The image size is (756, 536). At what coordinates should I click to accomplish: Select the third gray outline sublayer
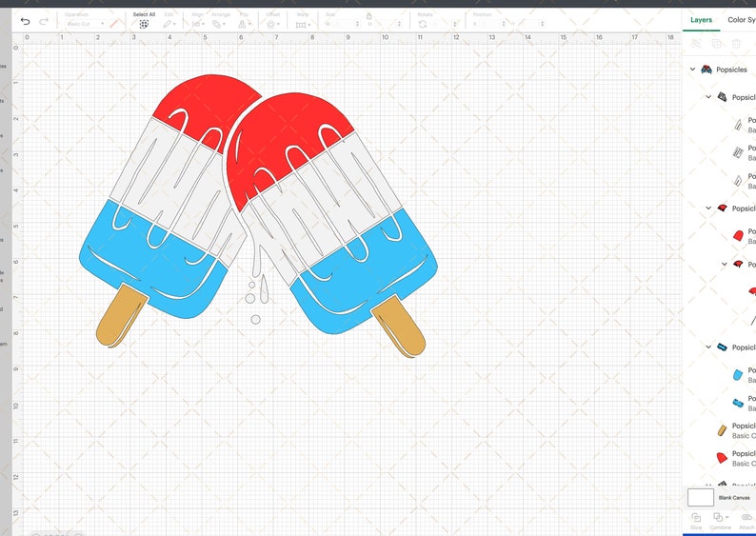(x=738, y=181)
